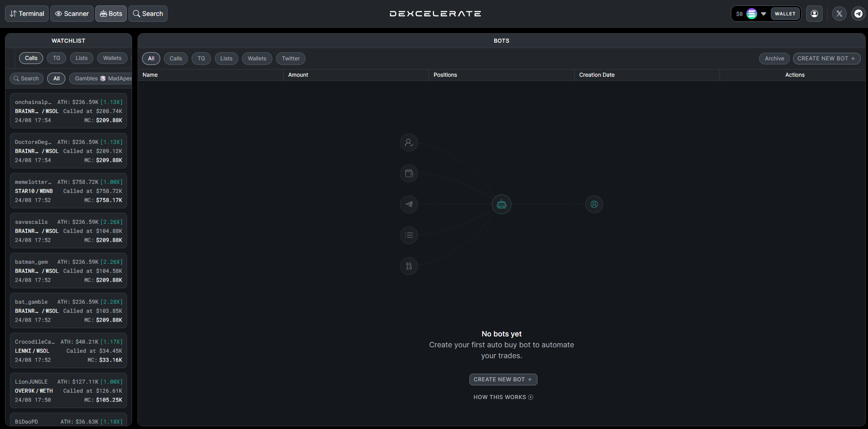Open the MadApes filter chip
This screenshot has height=429, width=868.
(118, 78)
